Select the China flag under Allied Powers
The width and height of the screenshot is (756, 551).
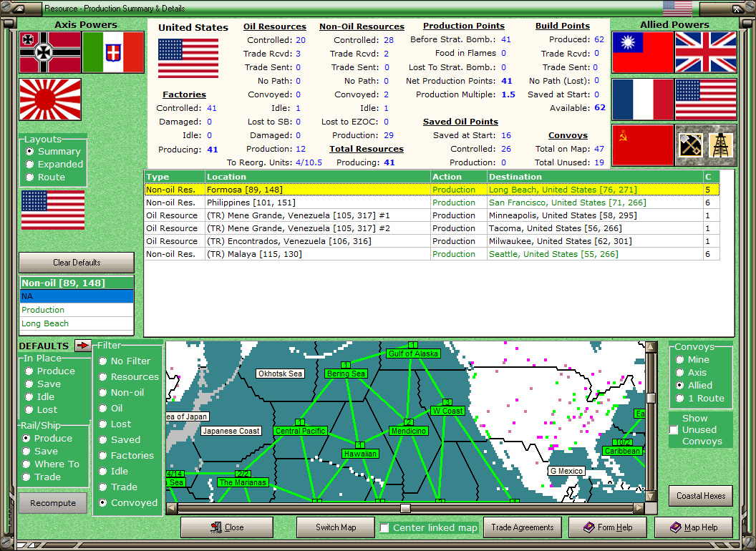pos(642,52)
